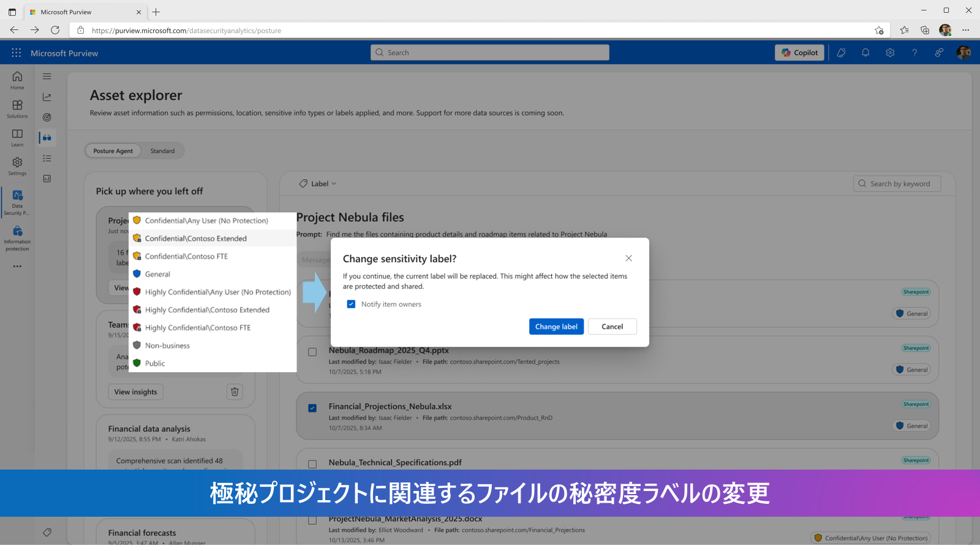Open the Copilot button
The height and width of the screenshot is (551, 980).
pos(799,53)
